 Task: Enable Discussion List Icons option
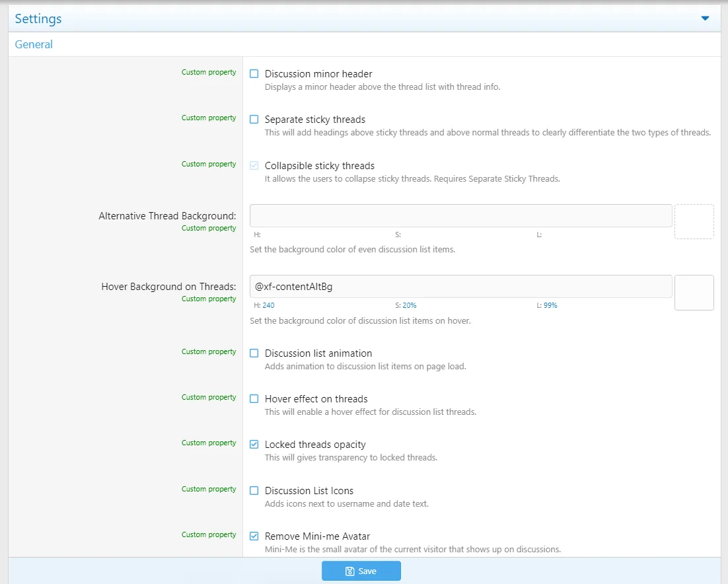pos(254,491)
